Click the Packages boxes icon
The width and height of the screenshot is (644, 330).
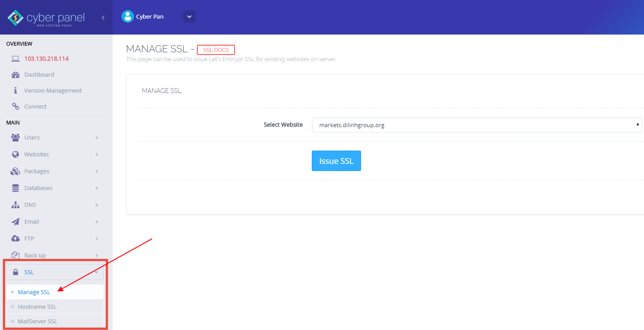(16, 171)
